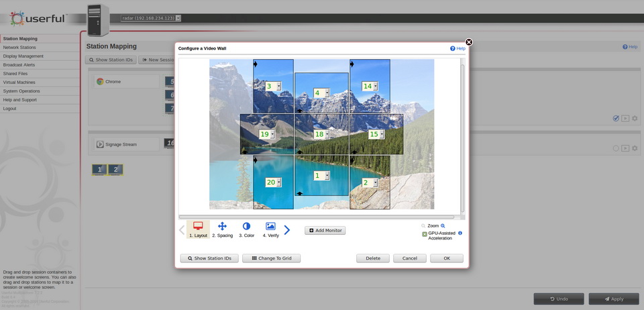This screenshot has height=310, width=644.
Task: Open the radar server selector dropdown
Action: (151, 18)
